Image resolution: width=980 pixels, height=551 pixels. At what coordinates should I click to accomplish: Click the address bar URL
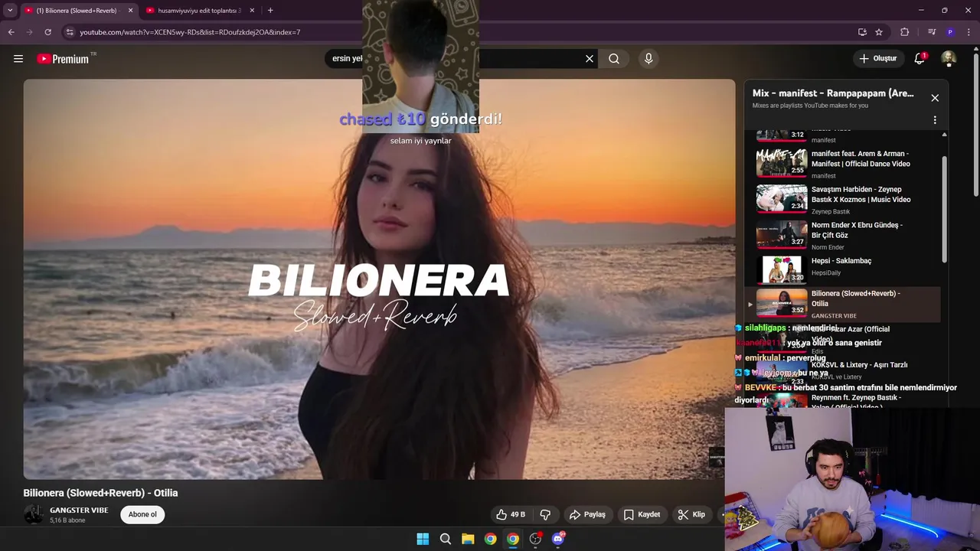(190, 32)
